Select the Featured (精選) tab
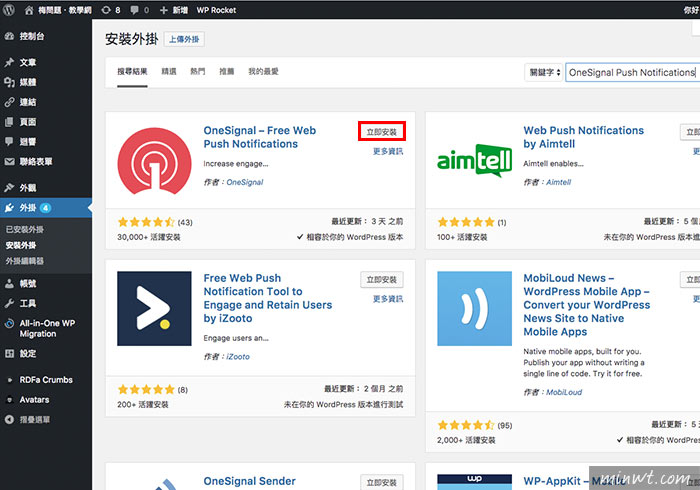The width and height of the screenshot is (700, 490). 169,71
